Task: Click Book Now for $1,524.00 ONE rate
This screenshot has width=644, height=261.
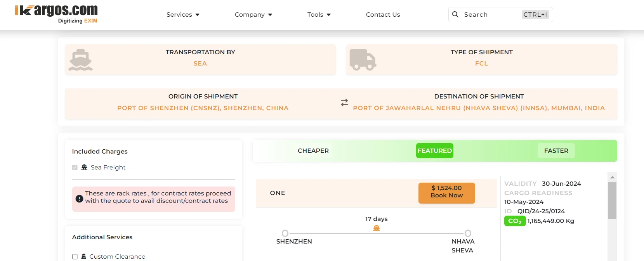Action: 446,193
